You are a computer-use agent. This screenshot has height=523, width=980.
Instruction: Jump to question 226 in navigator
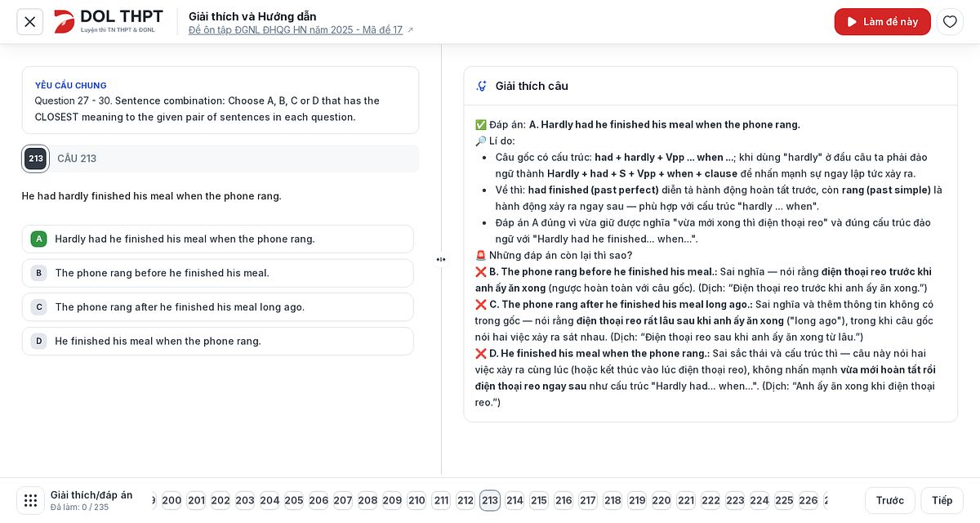tap(808, 500)
